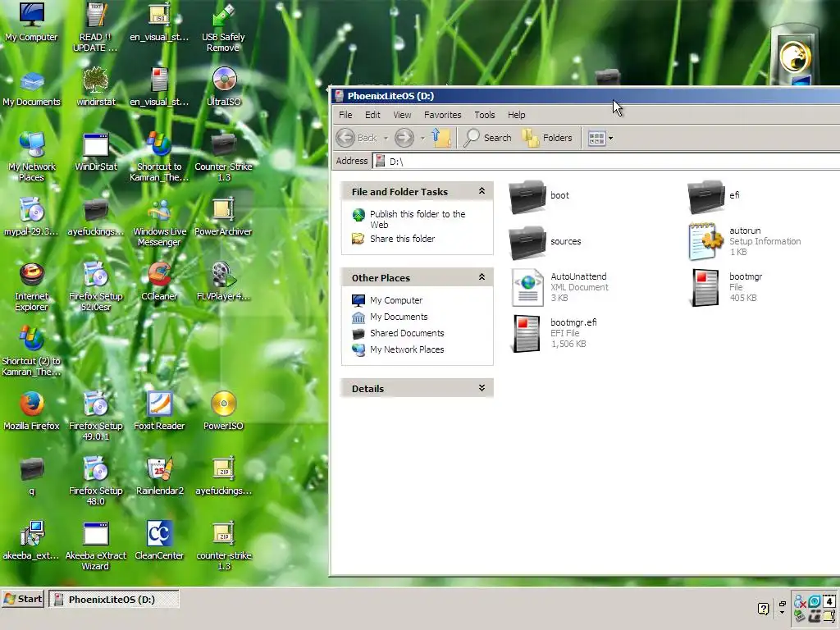Select the USB Safely Remove desktop icon
Screen dimensions: 840x630
(x=223, y=28)
